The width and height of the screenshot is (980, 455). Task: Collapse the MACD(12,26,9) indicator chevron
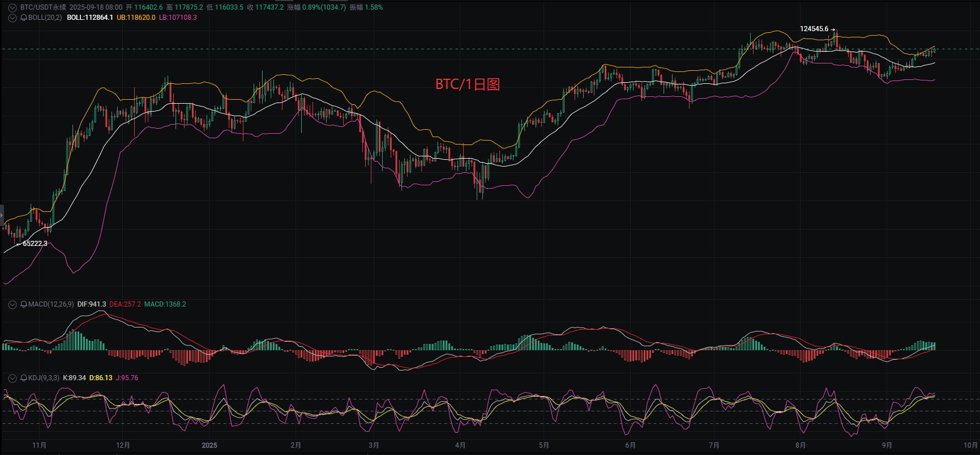click(x=12, y=304)
